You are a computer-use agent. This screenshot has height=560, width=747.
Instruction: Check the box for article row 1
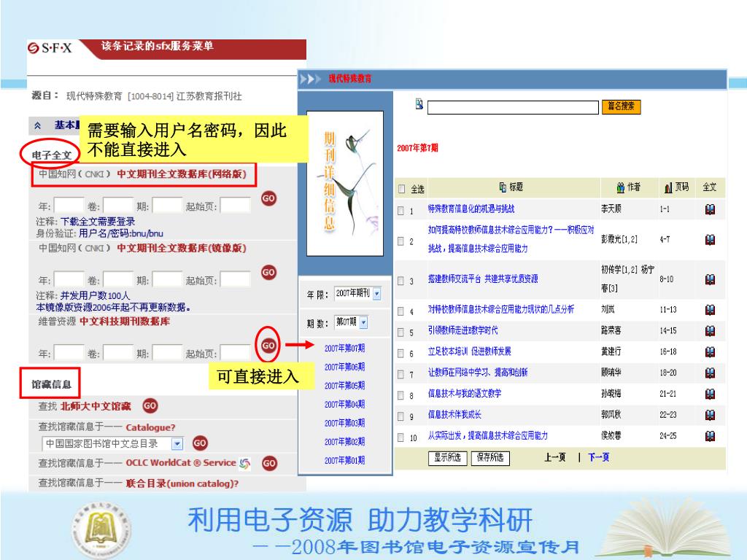pos(400,211)
